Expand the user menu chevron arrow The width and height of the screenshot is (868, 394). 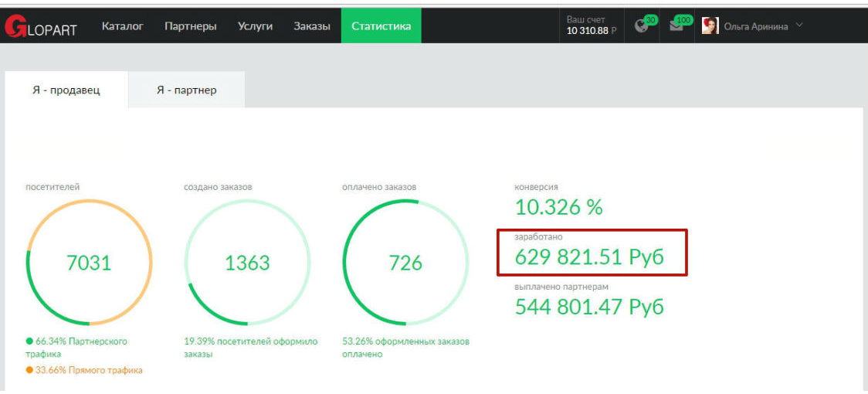(799, 25)
